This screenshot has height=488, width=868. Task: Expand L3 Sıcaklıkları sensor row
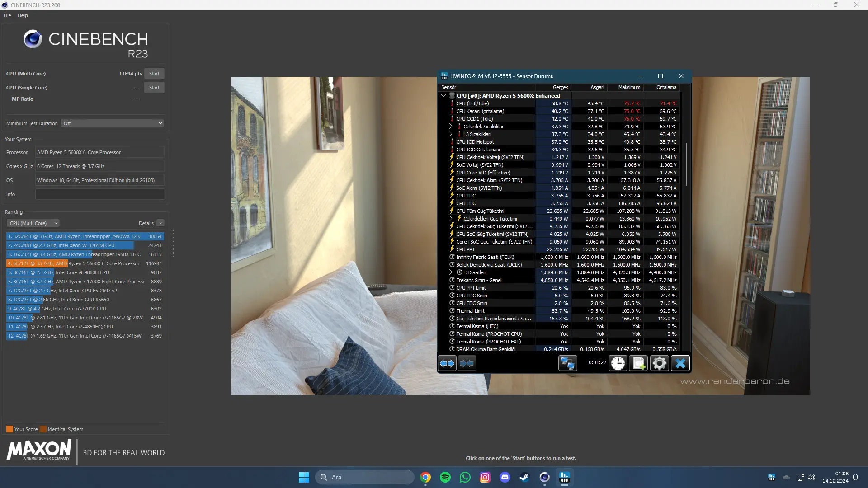point(450,134)
